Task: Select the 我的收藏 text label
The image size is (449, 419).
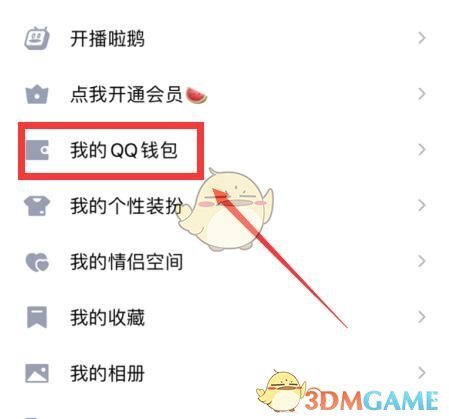Action: 107,317
